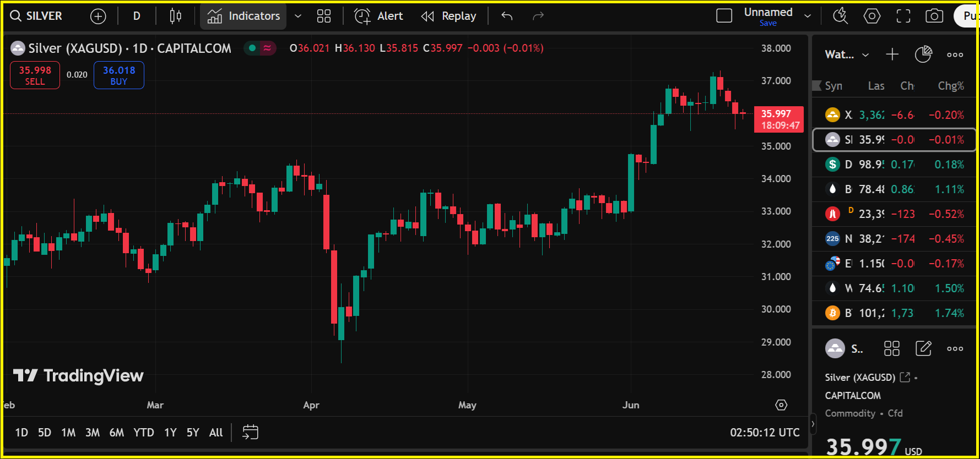Open chart settings hexagon icon in toolbar

(x=871, y=17)
